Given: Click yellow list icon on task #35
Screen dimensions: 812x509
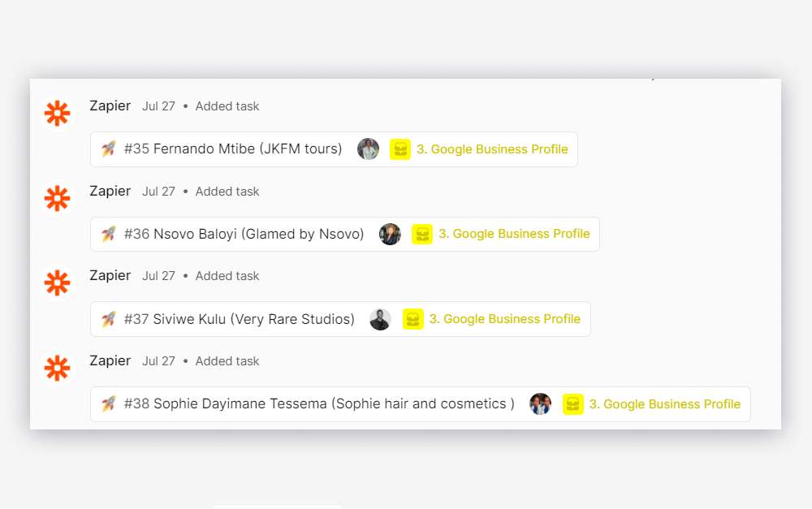Looking at the screenshot, I should pyautogui.click(x=400, y=149).
